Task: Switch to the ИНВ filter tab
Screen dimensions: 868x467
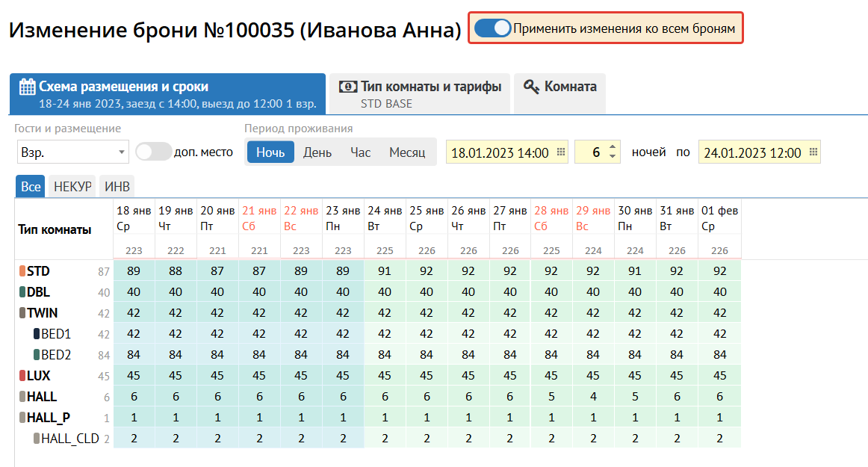Action: 116,187
